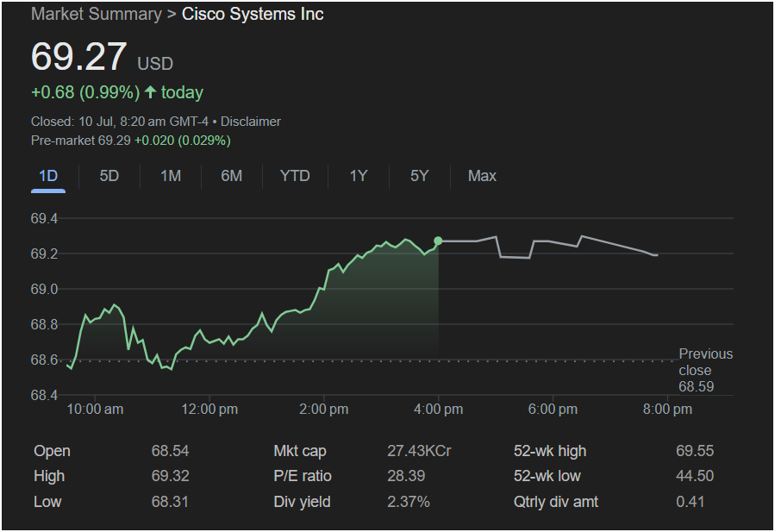This screenshot has height=532, width=775.
Task: Click the Low value 68.31
Action: [170, 502]
